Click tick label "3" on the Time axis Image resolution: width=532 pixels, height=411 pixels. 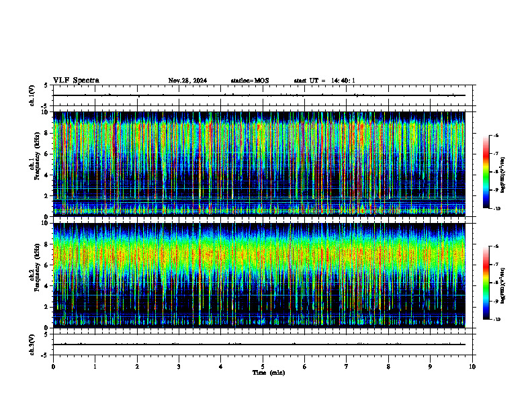(179, 367)
